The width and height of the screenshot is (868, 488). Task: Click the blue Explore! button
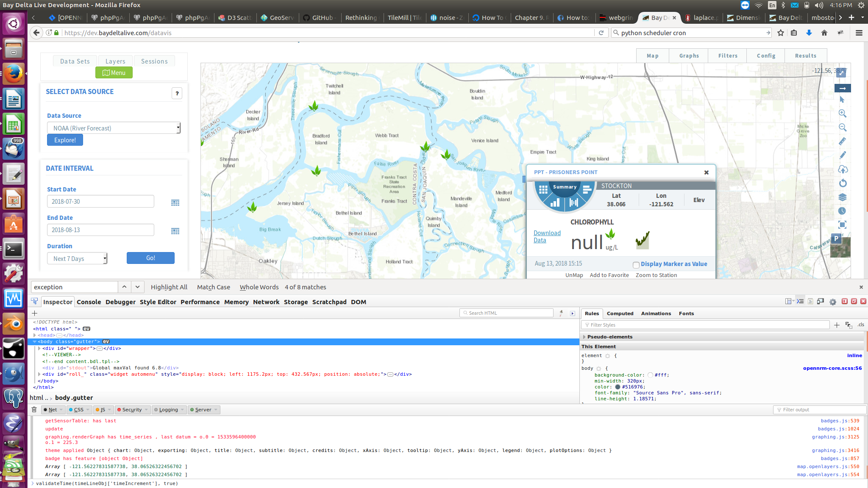coord(65,140)
